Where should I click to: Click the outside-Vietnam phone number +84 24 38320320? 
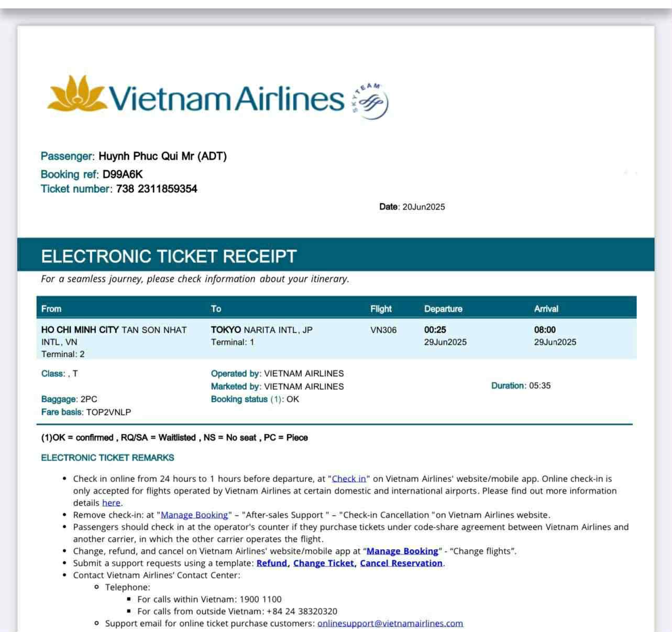pyautogui.click(x=302, y=612)
